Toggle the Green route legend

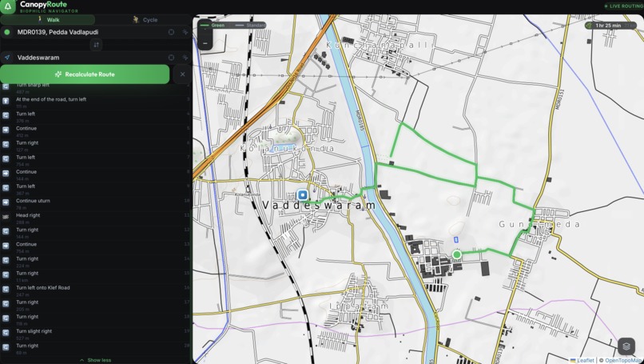213,25
